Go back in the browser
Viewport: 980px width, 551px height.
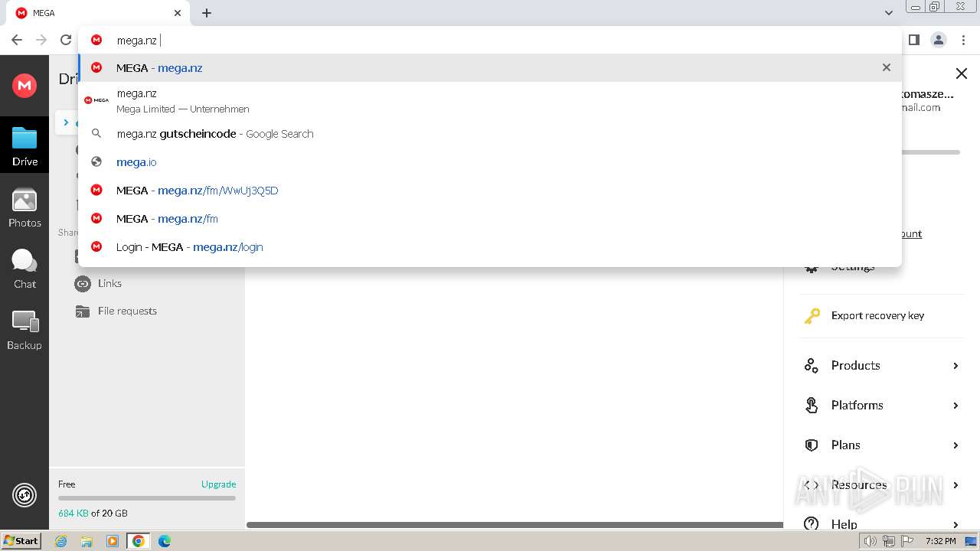(x=17, y=40)
